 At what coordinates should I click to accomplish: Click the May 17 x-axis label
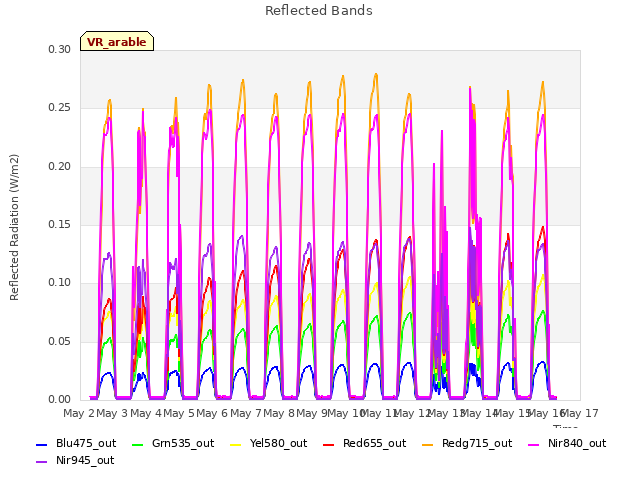pyautogui.click(x=580, y=413)
